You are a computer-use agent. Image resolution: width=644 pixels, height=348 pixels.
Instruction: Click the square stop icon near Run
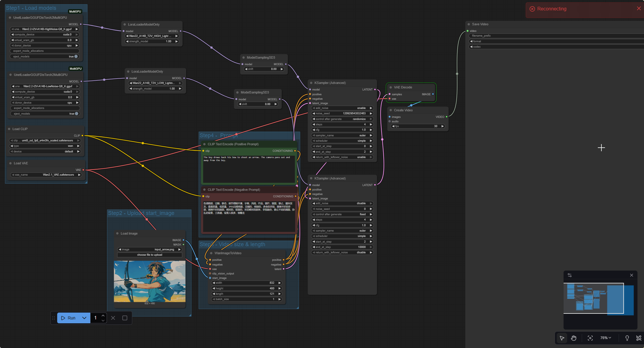[x=125, y=318]
